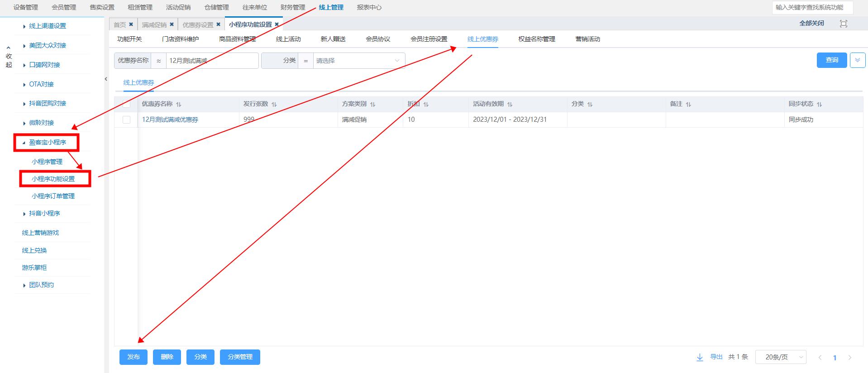
Task: Select page number 1 in pagination
Action: 835,358
